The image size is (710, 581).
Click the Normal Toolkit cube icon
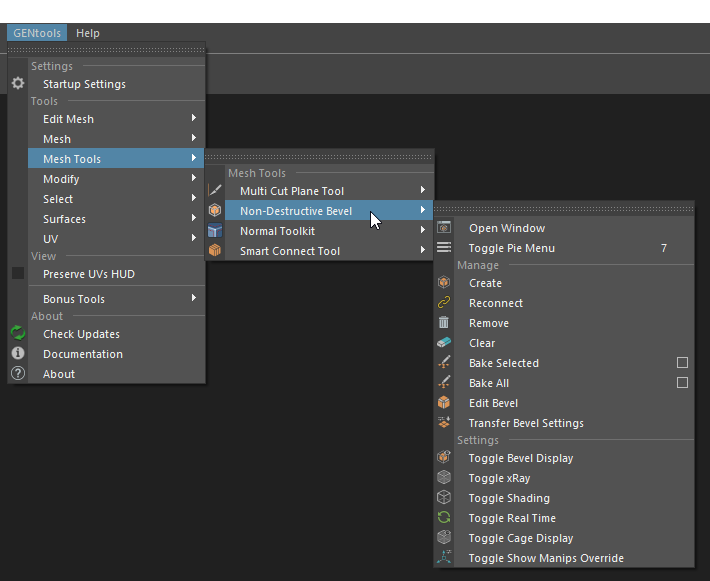[x=215, y=231]
